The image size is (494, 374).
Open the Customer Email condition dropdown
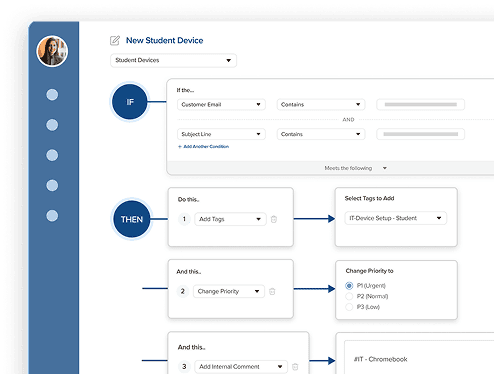[221, 104]
